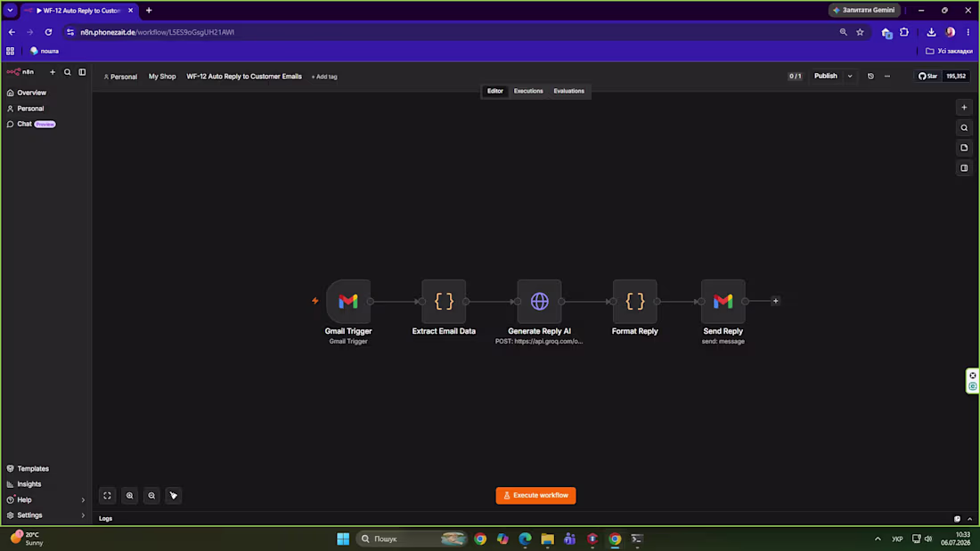Viewport: 980px width, 551px height.
Task: Add a node after Send Reply
Action: click(x=776, y=301)
